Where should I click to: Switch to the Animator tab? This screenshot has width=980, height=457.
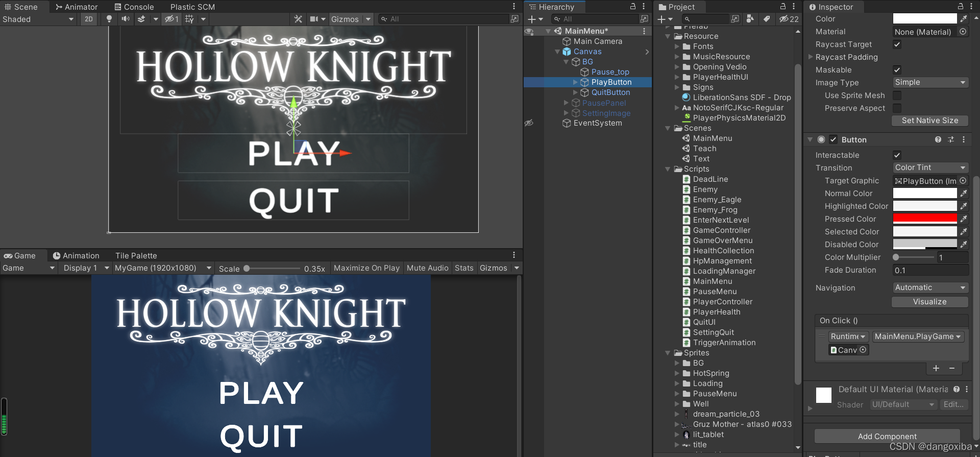coord(77,7)
